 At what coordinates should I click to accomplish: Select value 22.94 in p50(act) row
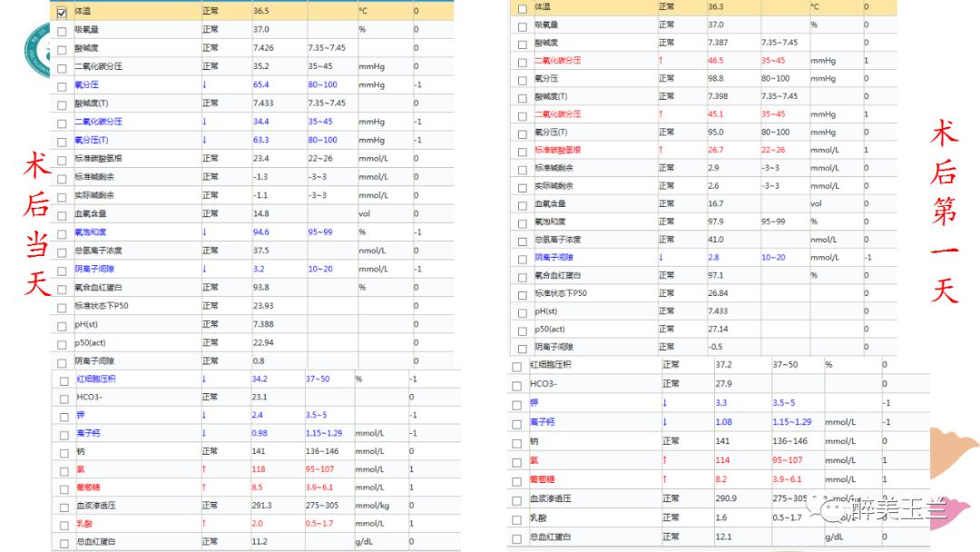[263, 342]
